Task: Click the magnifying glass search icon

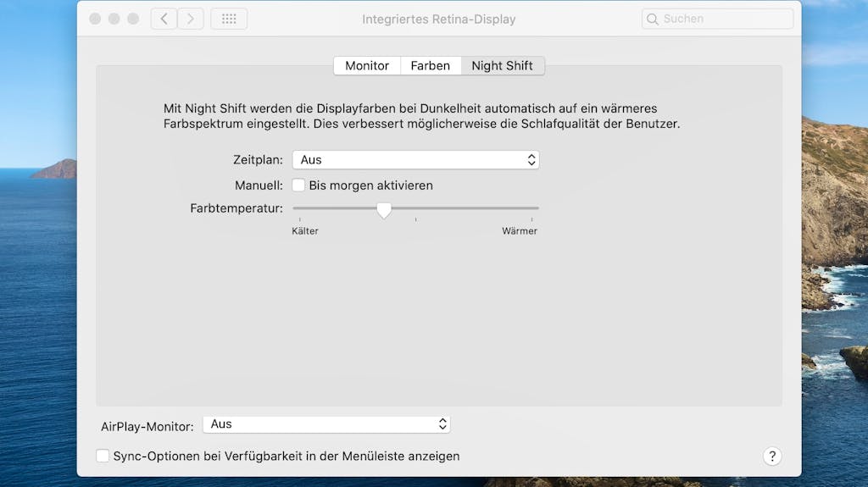Action: (x=653, y=19)
